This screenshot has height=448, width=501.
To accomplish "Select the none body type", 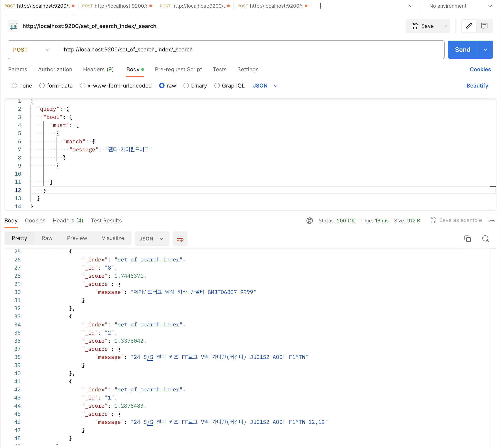I will (14, 86).
